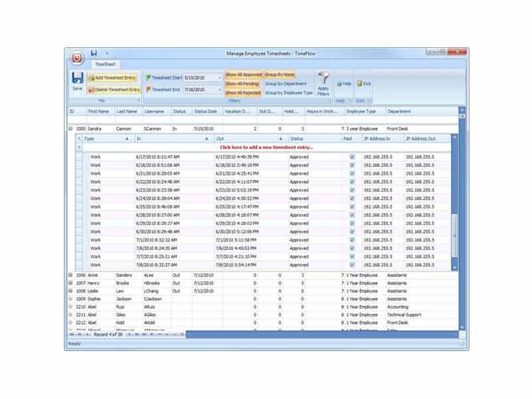Toggle Paid checkbox for 6/22/2010 entry
The image size is (532, 399).
[x=352, y=182]
